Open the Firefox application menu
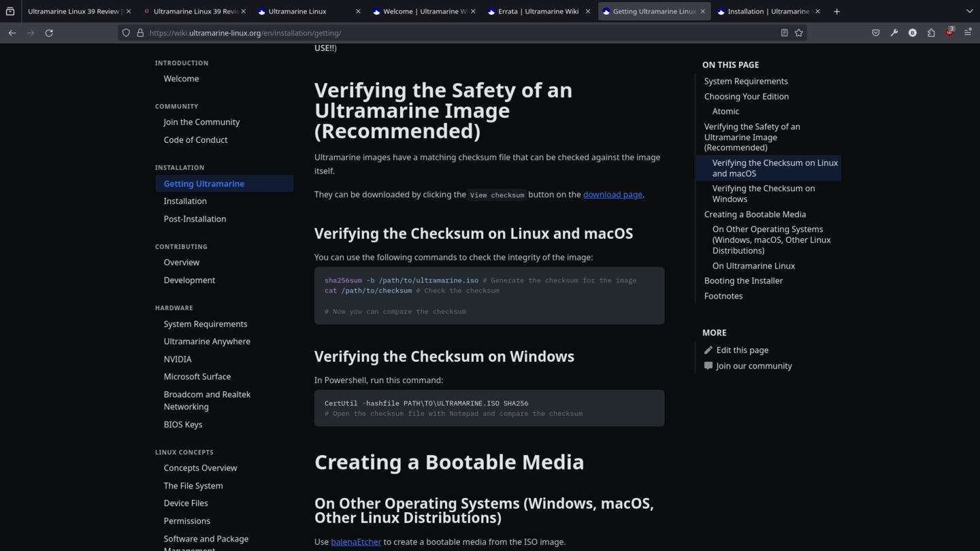This screenshot has width=980, height=551. 968,33
